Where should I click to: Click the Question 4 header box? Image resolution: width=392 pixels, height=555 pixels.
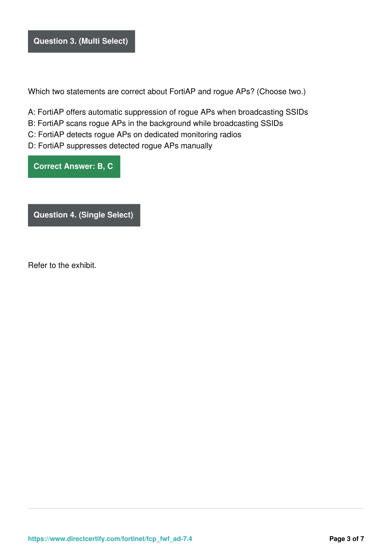pyautogui.click(x=84, y=215)
